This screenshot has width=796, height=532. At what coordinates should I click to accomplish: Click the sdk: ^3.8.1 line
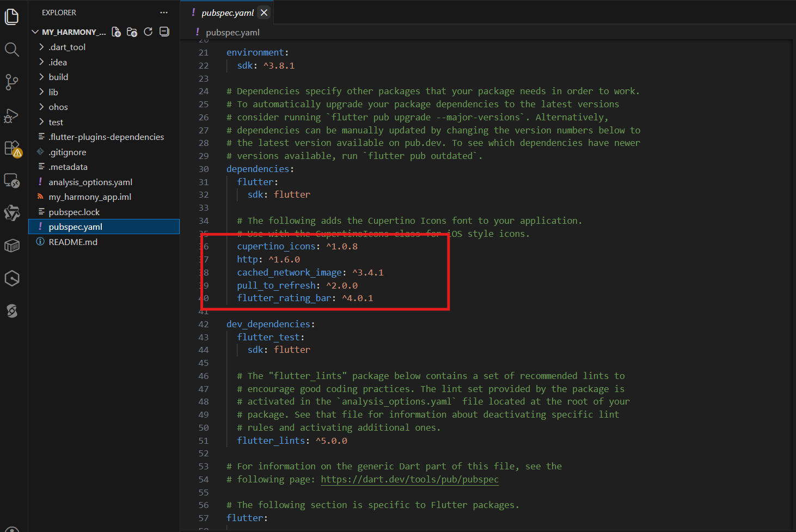point(266,65)
